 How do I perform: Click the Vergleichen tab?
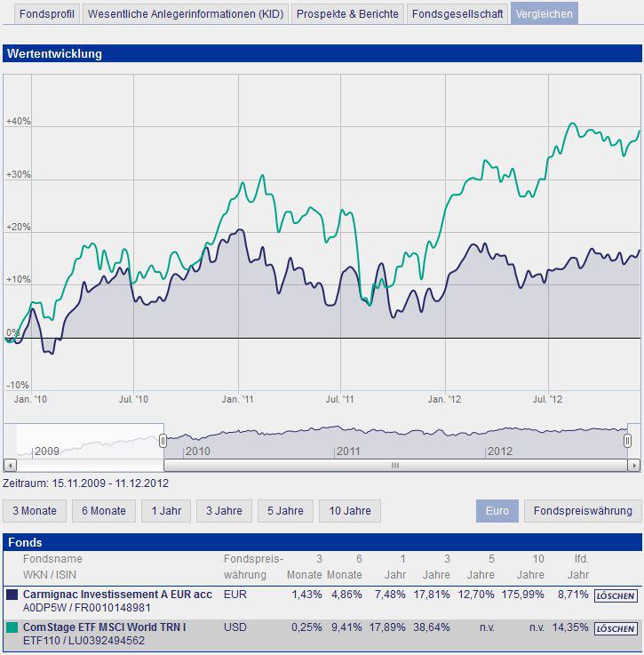coord(544,14)
